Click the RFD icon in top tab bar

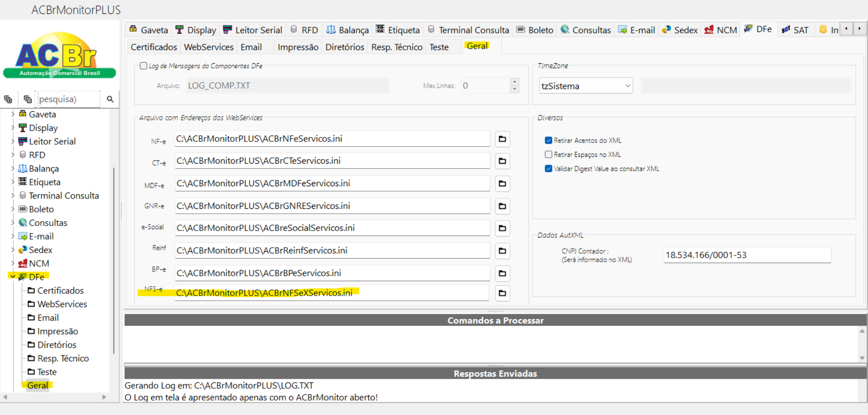(294, 29)
